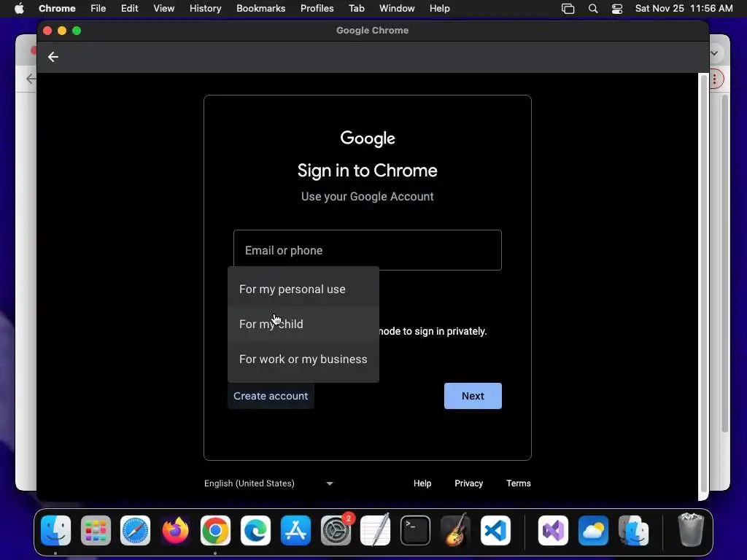Screen dimensions: 747x560
Task: Launch Firefox from the Dock
Action: (x=175, y=531)
